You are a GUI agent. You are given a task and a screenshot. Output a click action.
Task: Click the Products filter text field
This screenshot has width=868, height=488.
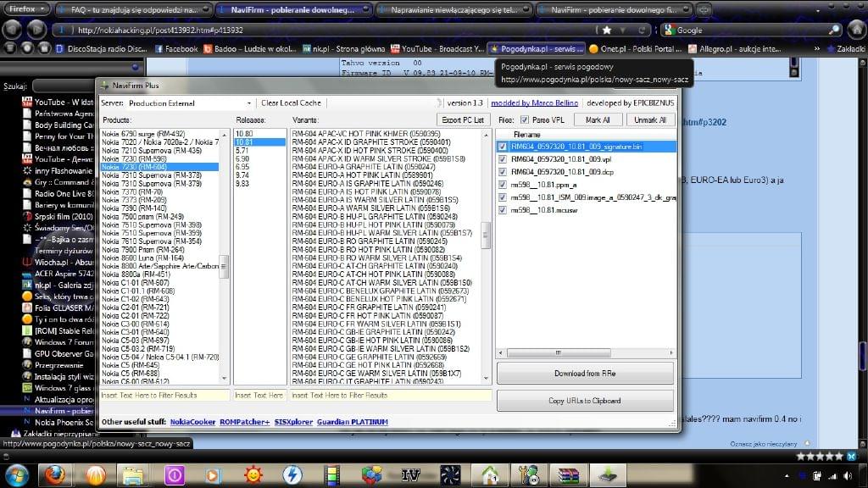pyautogui.click(x=164, y=395)
